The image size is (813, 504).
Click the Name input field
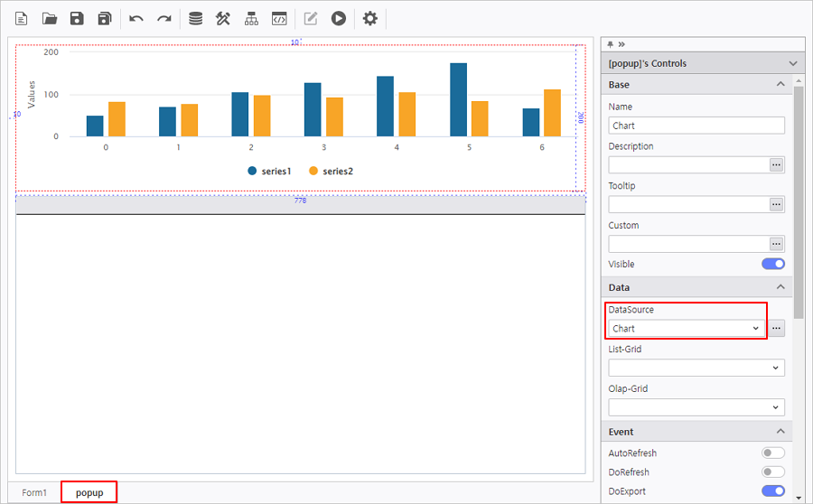coord(696,126)
